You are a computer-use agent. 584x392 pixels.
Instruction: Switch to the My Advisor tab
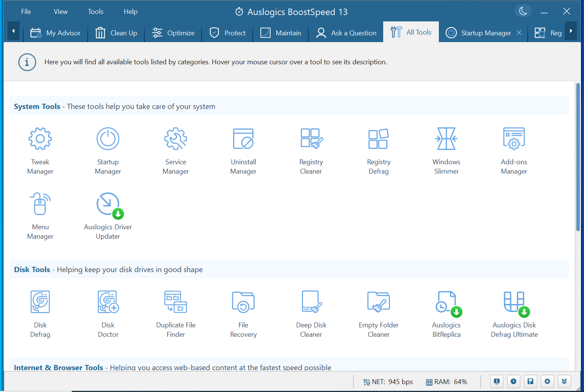(55, 33)
